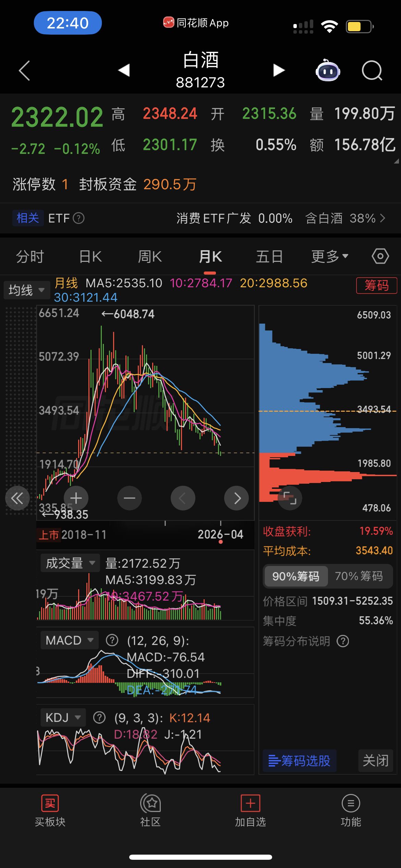Zoom in the chart with plus button
Image resolution: width=401 pixels, height=868 pixels.
tap(76, 498)
